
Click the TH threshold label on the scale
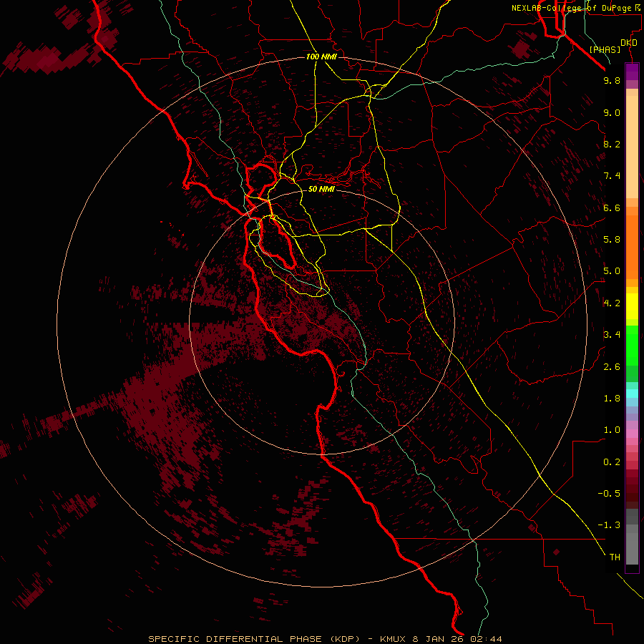[615, 557]
